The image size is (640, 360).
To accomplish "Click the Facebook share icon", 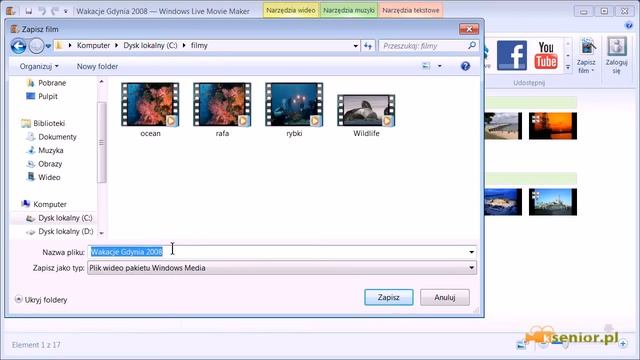I will click(512, 56).
